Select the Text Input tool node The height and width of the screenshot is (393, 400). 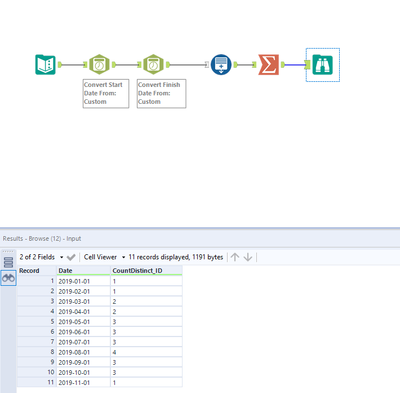pyautogui.click(x=45, y=64)
